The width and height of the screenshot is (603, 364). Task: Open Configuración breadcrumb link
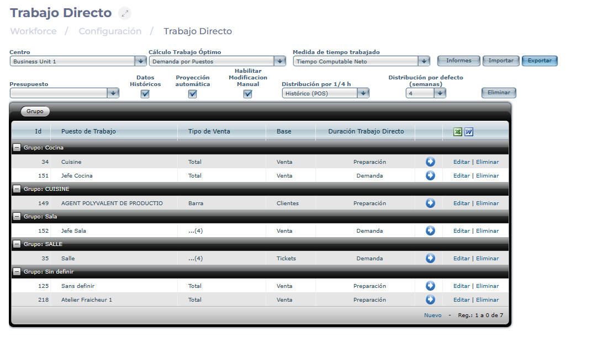coord(110,31)
